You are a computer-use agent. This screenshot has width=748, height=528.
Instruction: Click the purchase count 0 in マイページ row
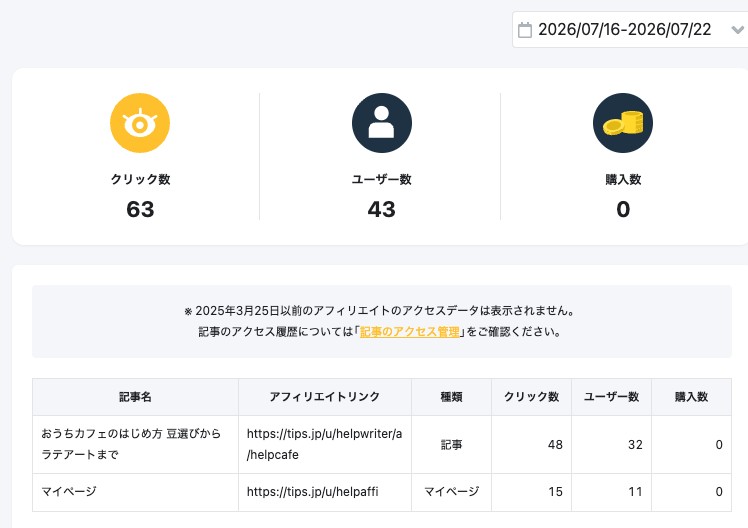(x=691, y=492)
